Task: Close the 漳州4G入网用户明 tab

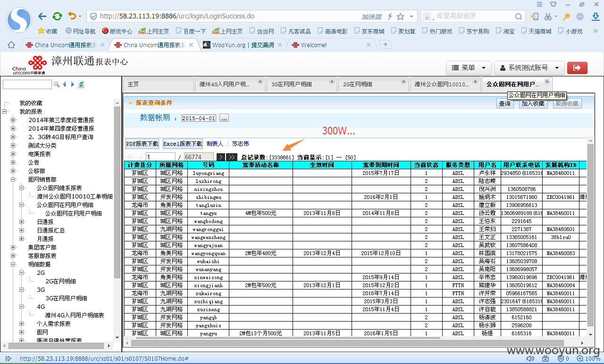Action: (x=260, y=82)
